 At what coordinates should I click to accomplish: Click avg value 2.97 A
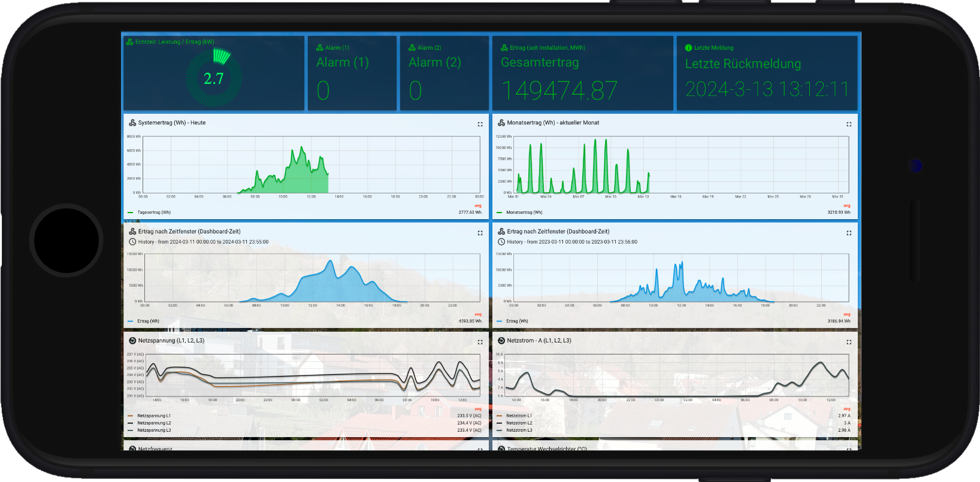tap(843, 416)
